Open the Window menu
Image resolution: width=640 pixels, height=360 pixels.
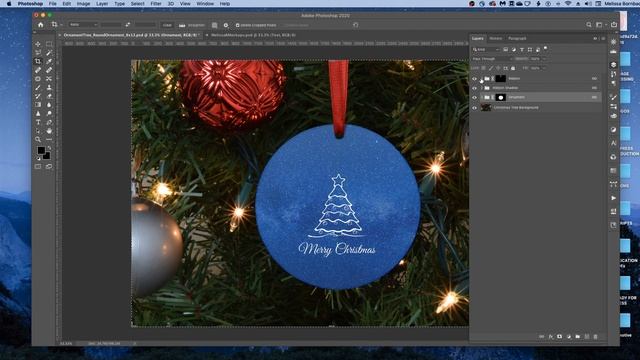coord(205,4)
